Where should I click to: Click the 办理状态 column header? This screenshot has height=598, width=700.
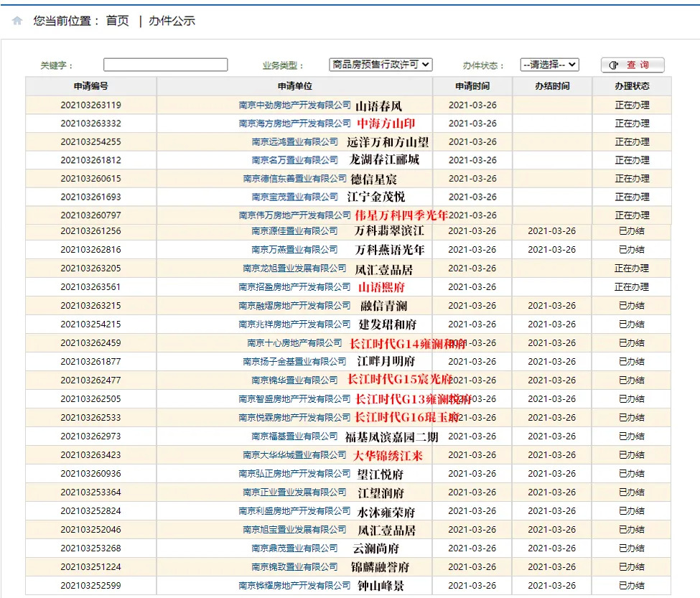pos(632,86)
